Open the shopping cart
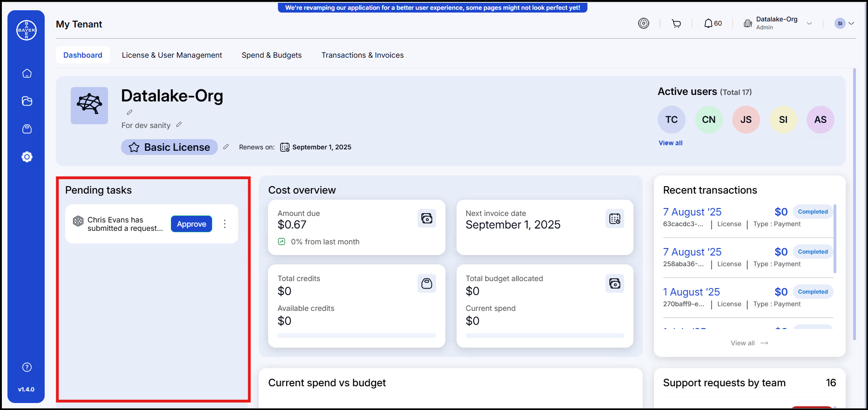The height and width of the screenshot is (410, 868). 676,23
